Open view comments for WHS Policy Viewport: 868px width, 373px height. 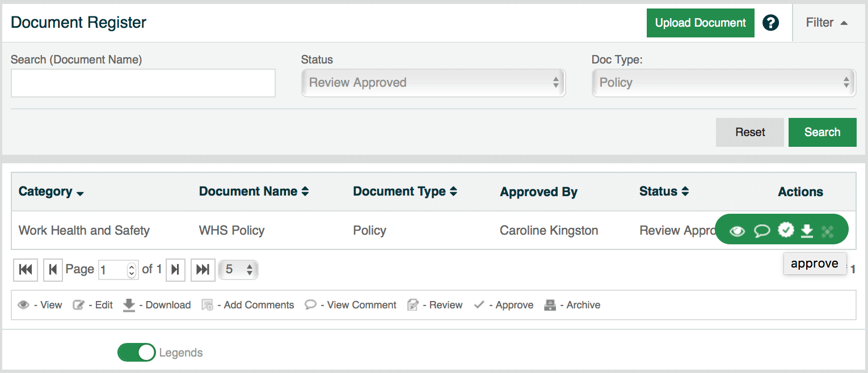[761, 231]
